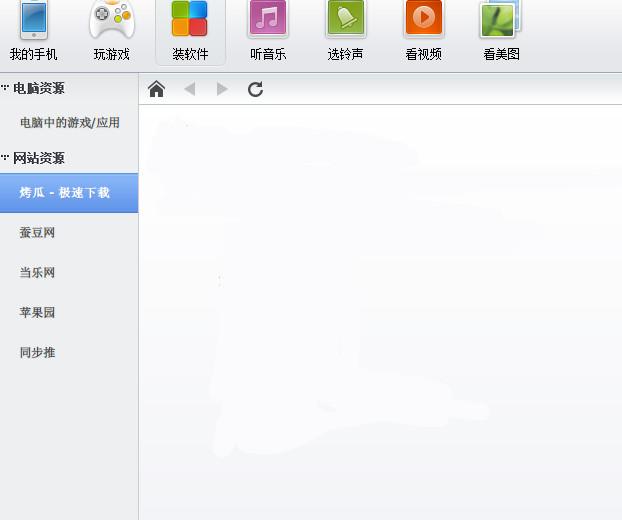
Task: Click the 玩游戏 gamepad icon
Action: [x=111, y=19]
